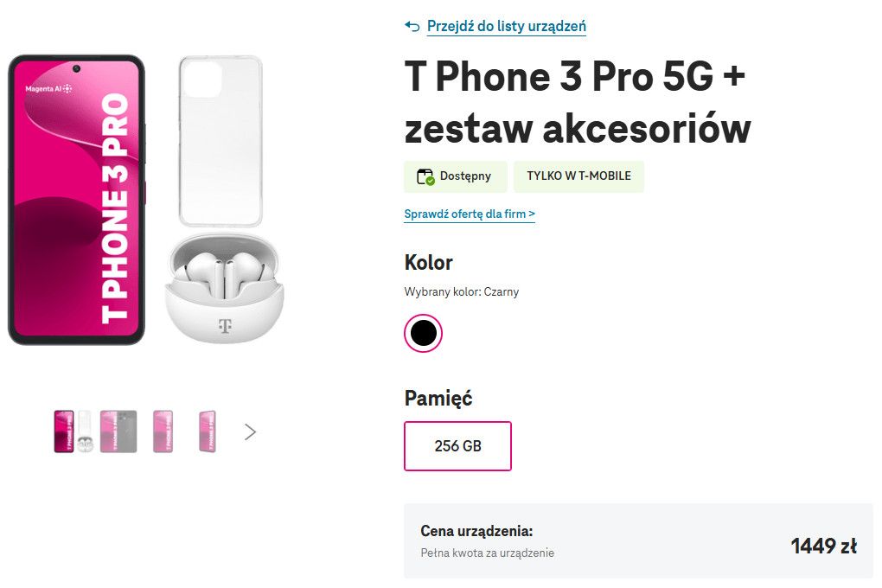This screenshot has width=882, height=588.
Task: Choose the black (Czarny) color swatch
Action: pyautogui.click(x=423, y=334)
